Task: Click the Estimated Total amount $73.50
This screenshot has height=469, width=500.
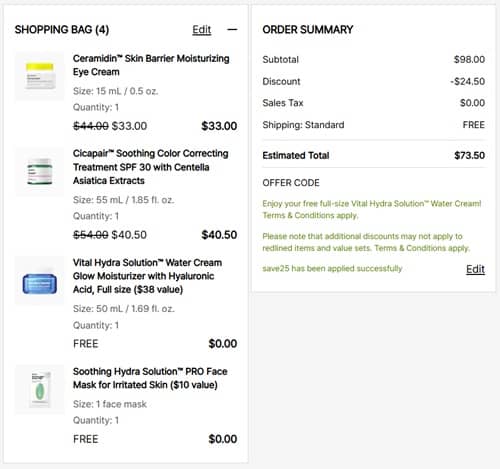Action: [469, 155]
